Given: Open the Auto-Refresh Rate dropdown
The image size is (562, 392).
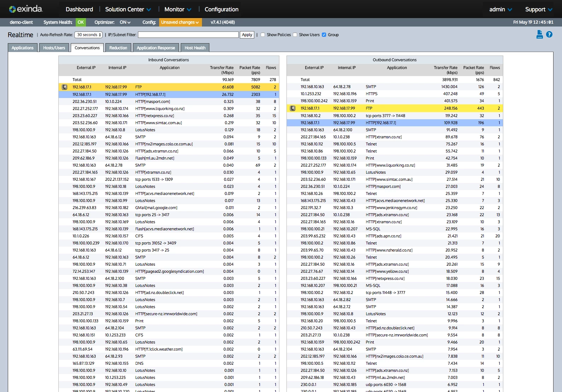Looking at the screenshot, I should click(89, 35).
